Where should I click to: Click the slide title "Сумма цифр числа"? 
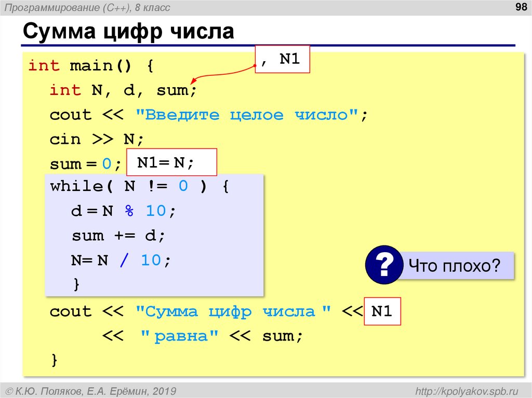tap(128, 32)
